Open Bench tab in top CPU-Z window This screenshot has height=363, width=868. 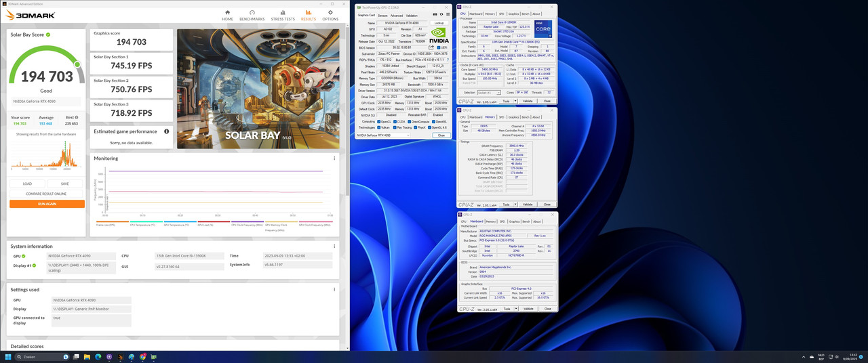[x=526, y=14]
